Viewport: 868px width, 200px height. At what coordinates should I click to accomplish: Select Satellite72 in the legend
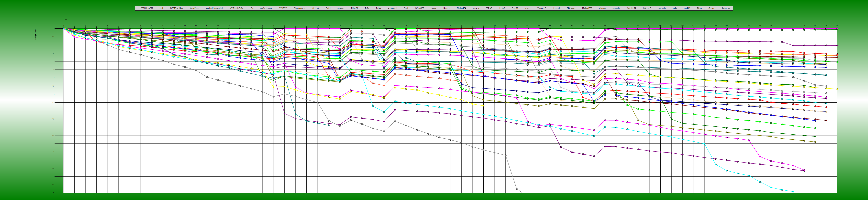pos(632,8)
